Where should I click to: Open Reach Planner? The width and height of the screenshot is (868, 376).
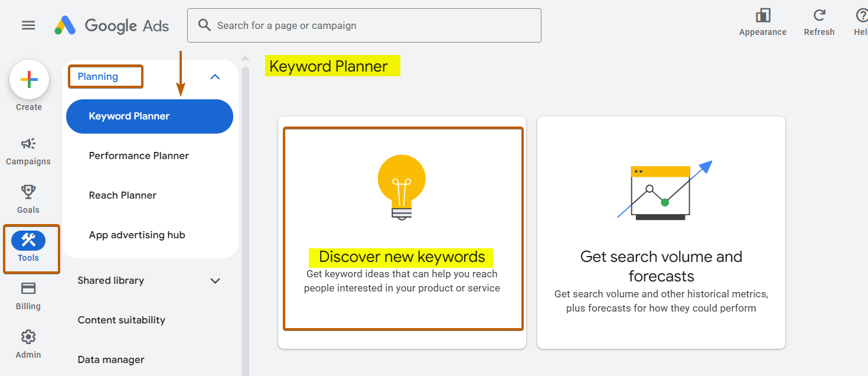122,195
